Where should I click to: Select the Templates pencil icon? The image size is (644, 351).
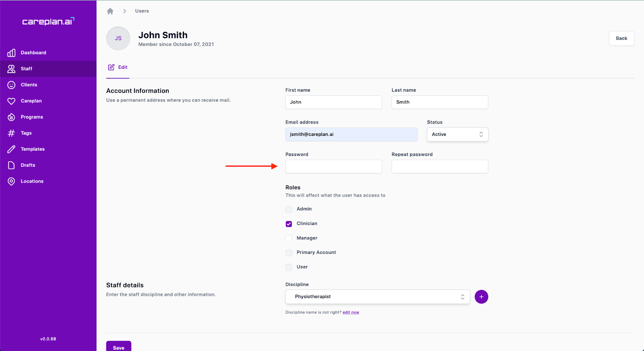pos(11,149)
